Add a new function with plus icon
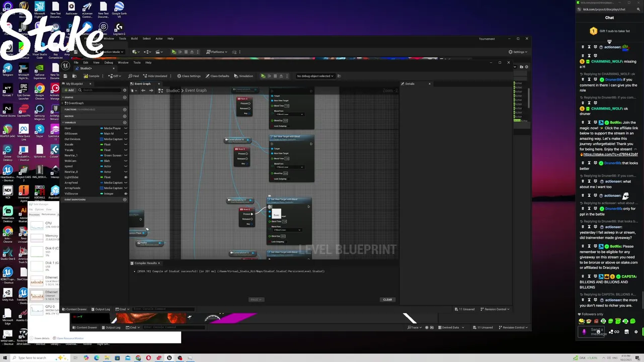This screenshot has width=644, height=362. click(x=125, y=109)
